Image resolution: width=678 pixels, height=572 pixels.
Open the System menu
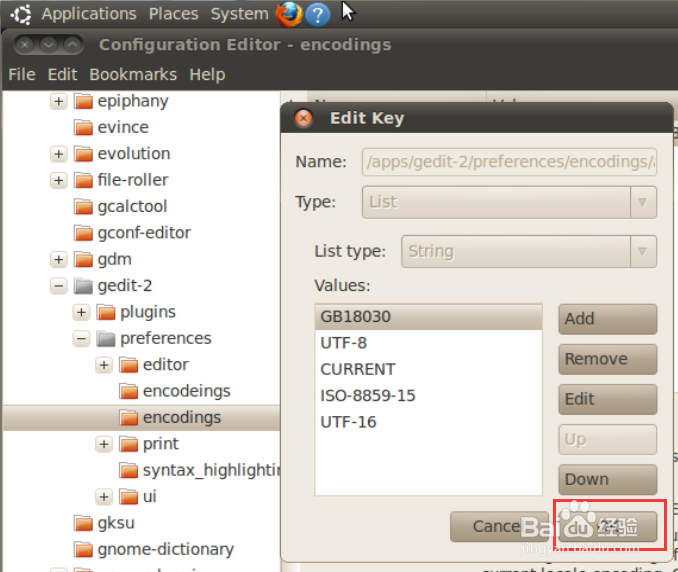(240, 14)
